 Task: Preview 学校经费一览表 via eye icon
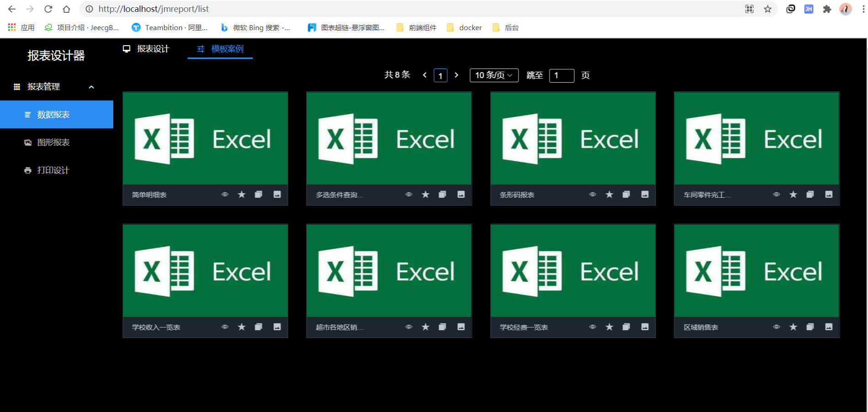[x=593, y=327]
